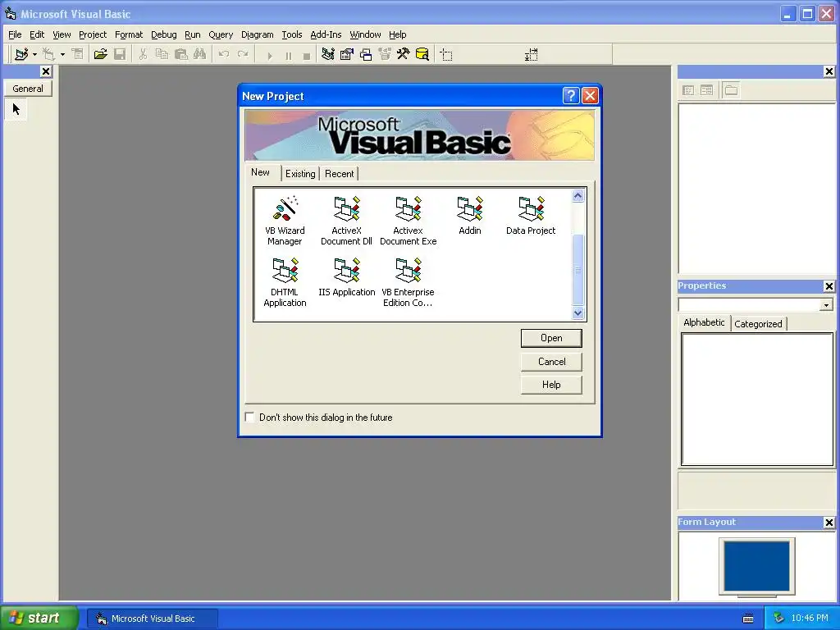Open the Properties object dropdown

click(827, 305)
